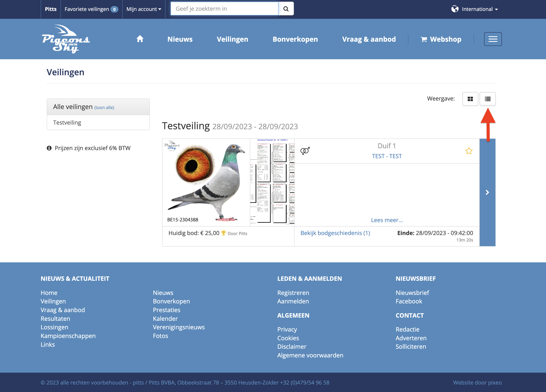Click the Pigeons into the Sky logo
The image size is (546, 392).
tap(66, 39)
